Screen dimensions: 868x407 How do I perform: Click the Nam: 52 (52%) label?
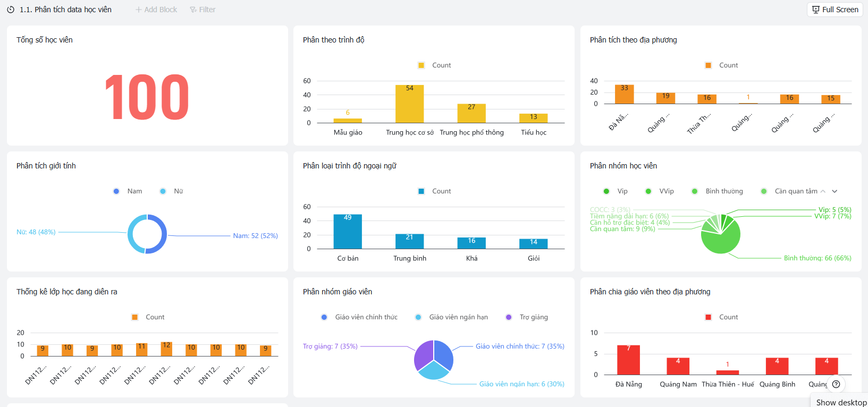point(255,236)
